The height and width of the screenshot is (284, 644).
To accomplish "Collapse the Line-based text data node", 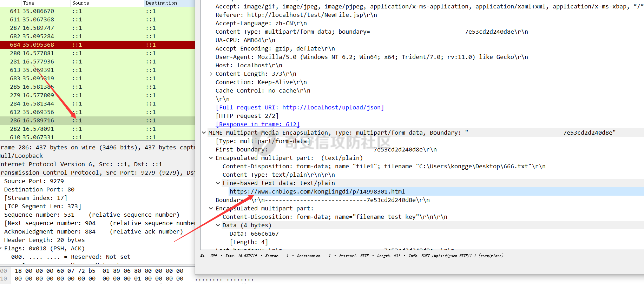I will pos(218,183).
